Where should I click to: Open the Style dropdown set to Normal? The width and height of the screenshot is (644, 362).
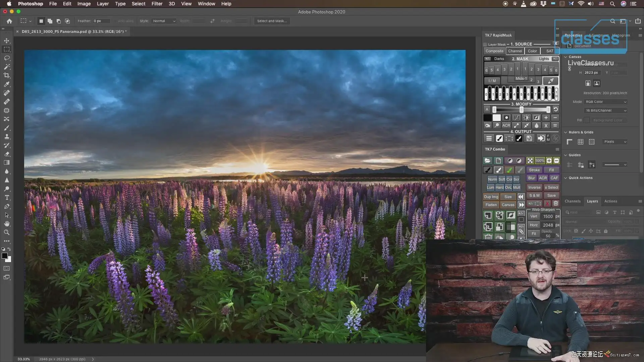click(x=164, y=21)
